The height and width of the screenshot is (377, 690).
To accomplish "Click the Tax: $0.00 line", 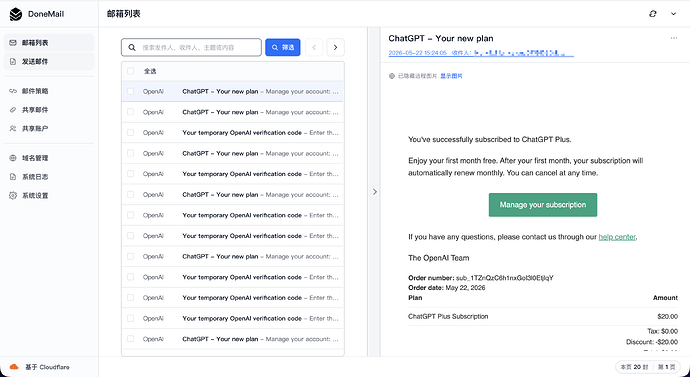I will 662,331.
